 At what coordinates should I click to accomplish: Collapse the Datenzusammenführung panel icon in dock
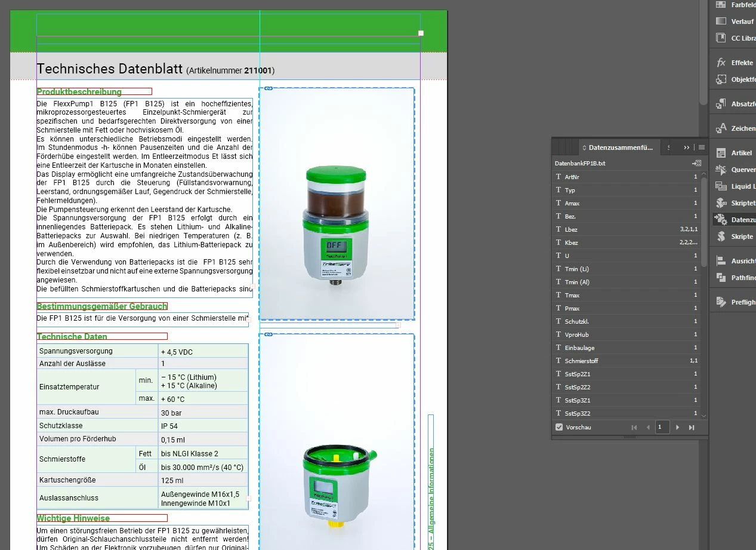click(734, 220)
